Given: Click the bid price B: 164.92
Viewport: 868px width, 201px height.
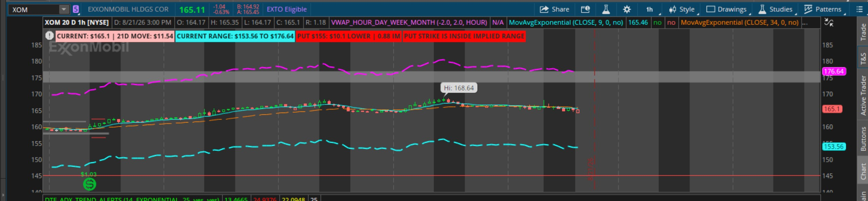Looking at the screenshot, I should [248, 6].
